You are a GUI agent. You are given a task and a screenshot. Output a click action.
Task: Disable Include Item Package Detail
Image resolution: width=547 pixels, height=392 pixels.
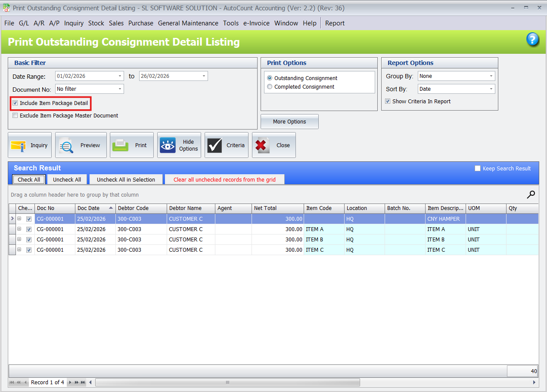click(15, 103)
